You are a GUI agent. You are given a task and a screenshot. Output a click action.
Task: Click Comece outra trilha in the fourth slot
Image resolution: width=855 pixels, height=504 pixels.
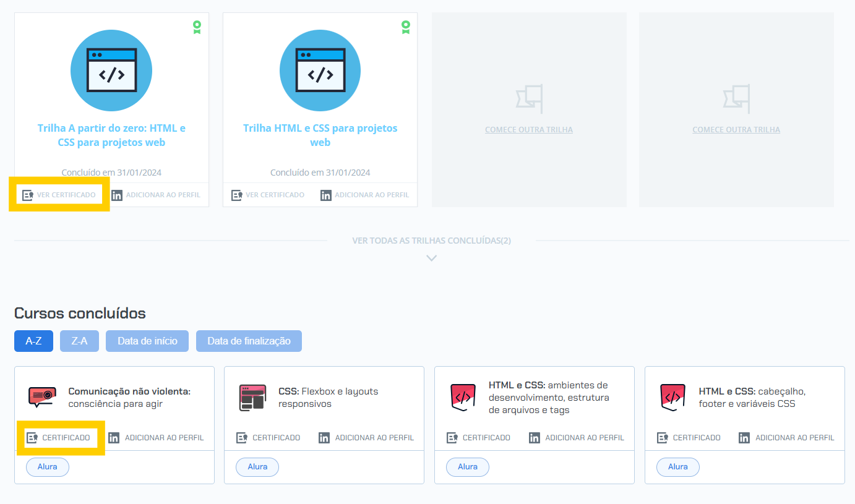tap(736, 130)
